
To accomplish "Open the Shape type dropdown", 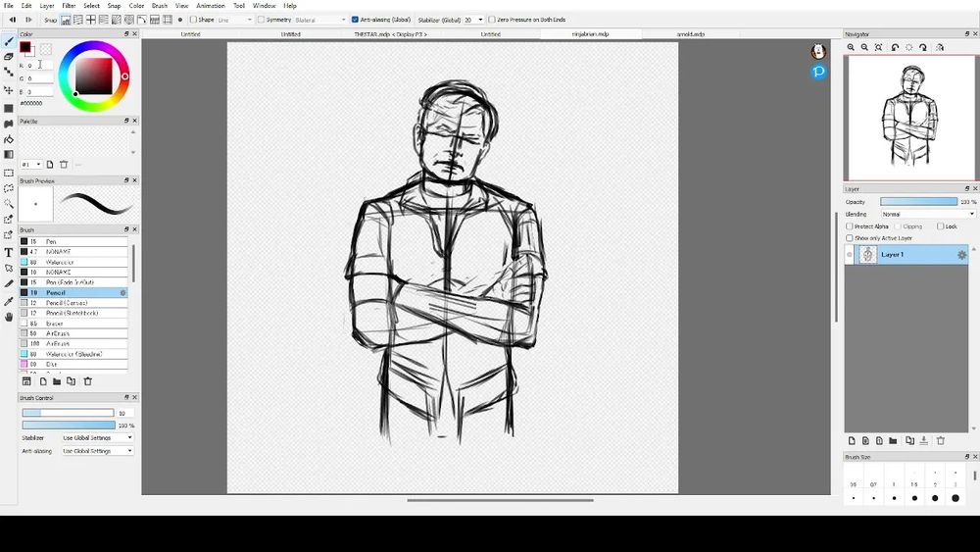I will (x=235, y=20).
